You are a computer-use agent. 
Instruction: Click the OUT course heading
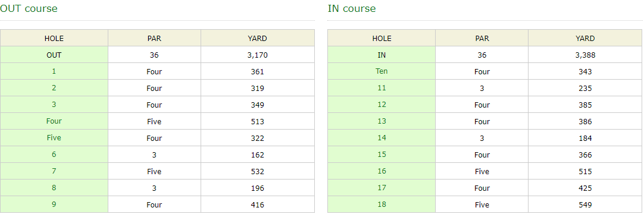29,8
